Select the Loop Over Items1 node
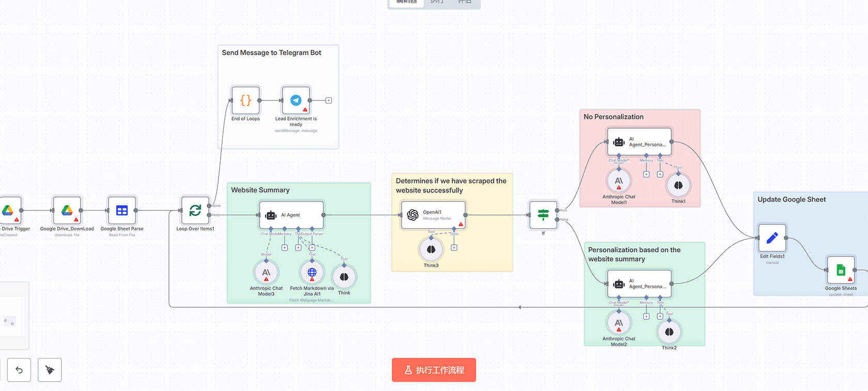 195,210
